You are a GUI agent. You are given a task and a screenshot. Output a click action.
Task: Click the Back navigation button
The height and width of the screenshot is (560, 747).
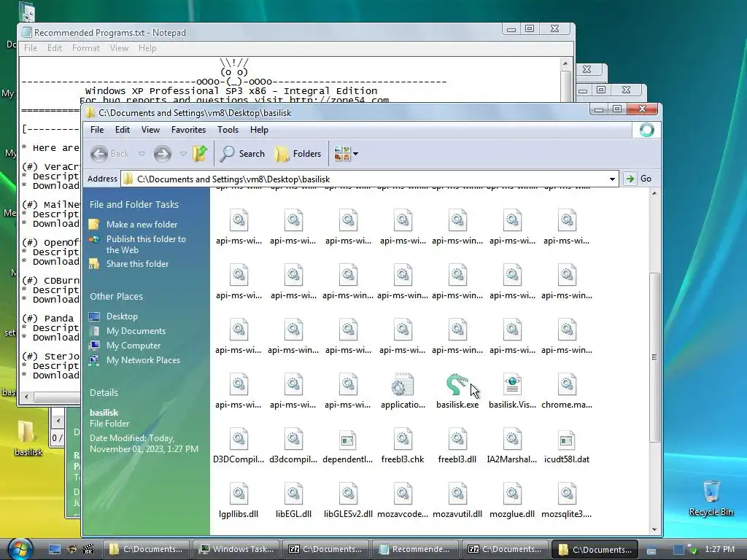click(x=109, y=154)
